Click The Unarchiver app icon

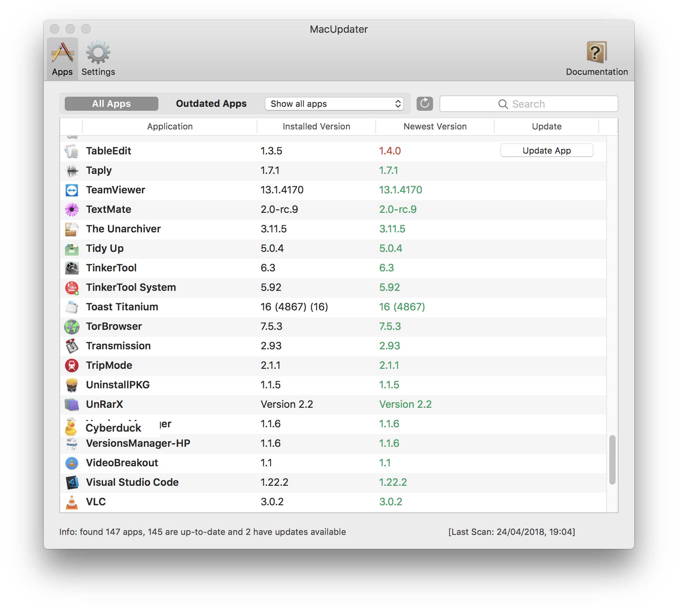tap(72, 229)
